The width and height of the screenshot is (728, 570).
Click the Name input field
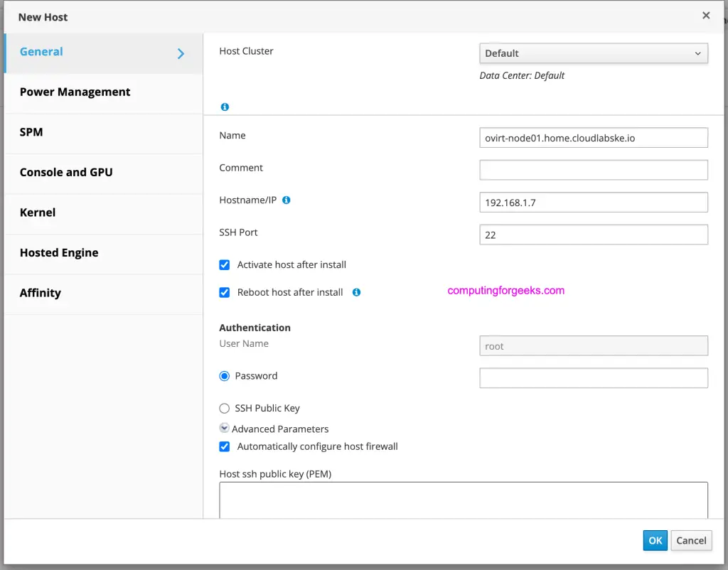point(594,138)
